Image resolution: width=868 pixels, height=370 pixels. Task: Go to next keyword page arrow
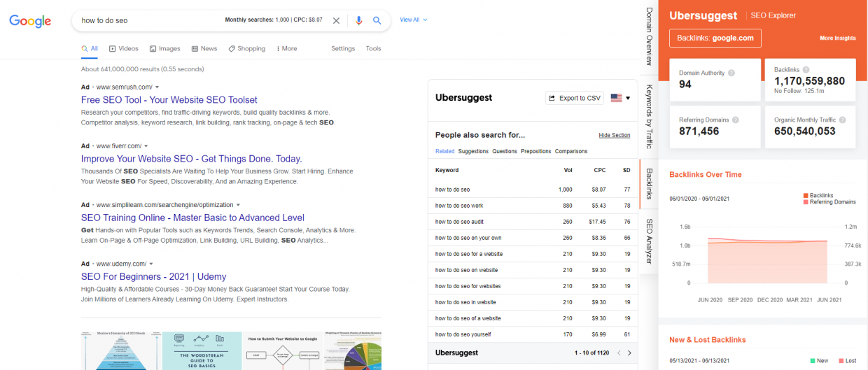point(629,353)
